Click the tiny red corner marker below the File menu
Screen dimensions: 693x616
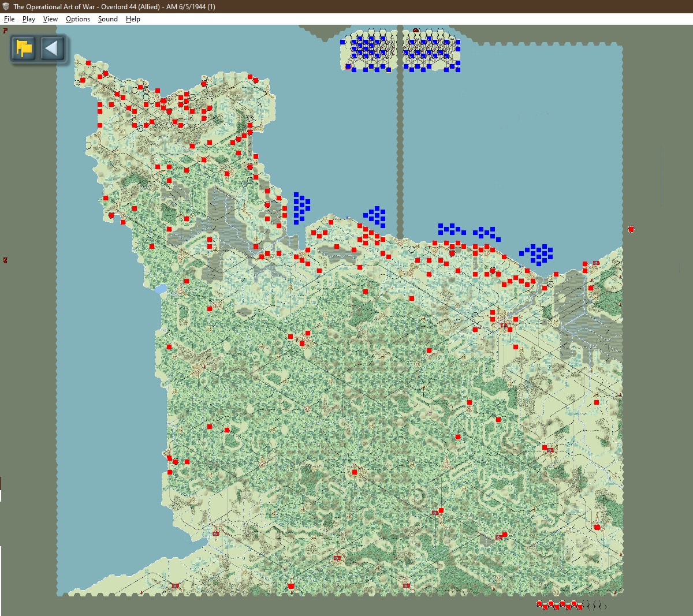click(6, 31)
